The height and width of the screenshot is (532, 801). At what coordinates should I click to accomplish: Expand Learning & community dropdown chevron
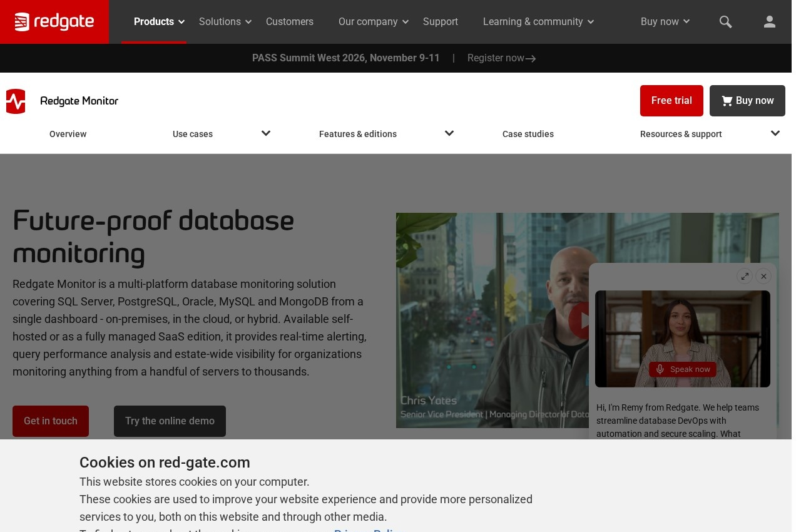click(x=591, y=22)
